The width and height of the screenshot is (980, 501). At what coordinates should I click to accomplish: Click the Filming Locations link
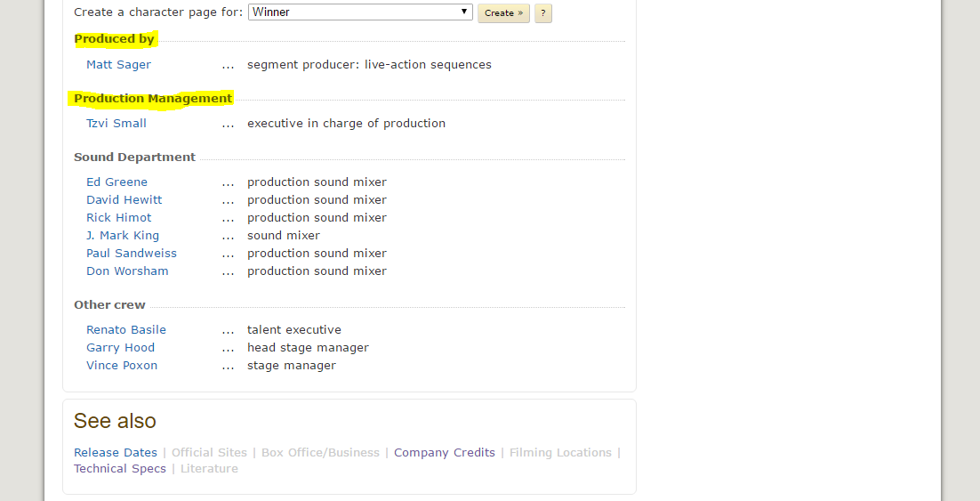[x=560, y=453]
